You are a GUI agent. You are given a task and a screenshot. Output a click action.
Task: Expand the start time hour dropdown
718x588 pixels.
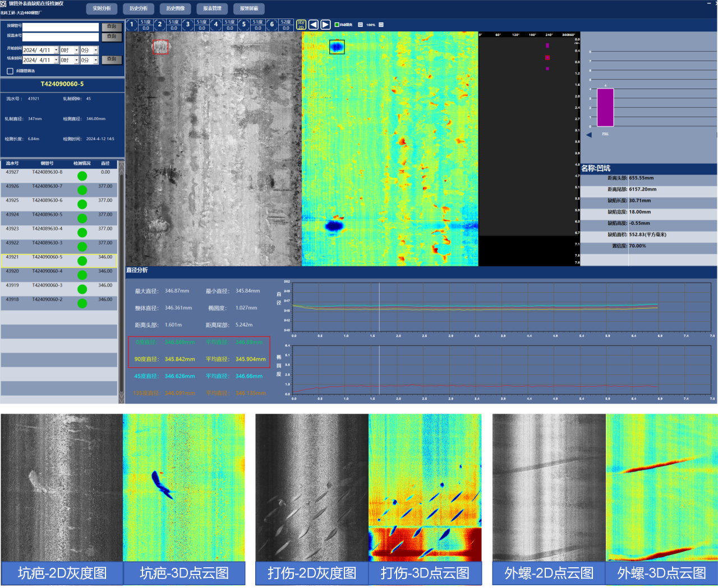coord(76,50)
